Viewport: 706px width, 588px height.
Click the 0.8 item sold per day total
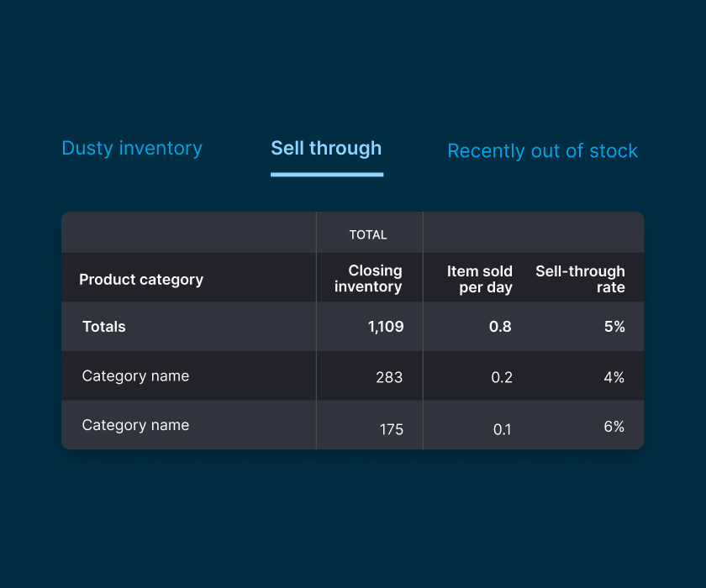[x=500, y=328]
